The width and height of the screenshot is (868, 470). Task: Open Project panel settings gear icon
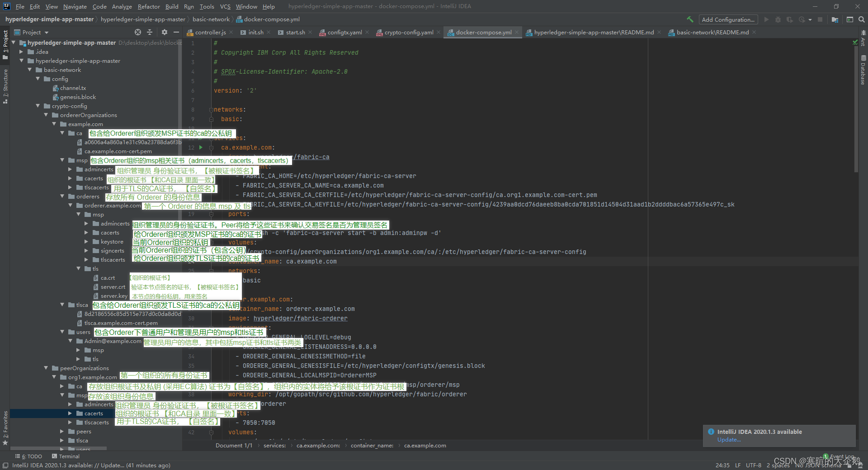pos(164,32)
